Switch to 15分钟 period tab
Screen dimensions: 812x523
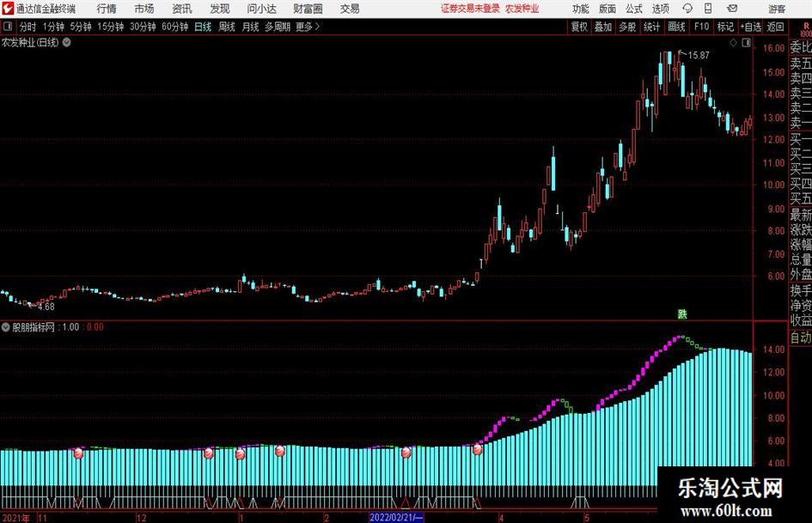[111, 27]
